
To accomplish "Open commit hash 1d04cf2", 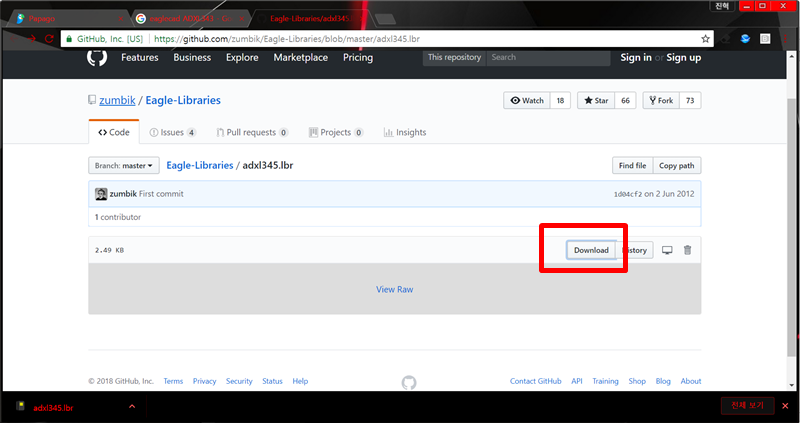I will pos(628,194).
